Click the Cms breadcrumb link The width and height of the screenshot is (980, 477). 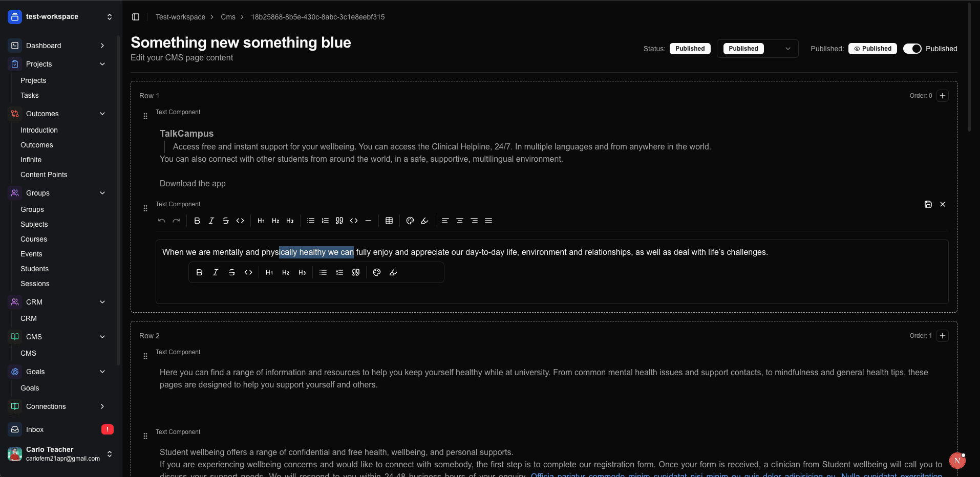click(228, 17)
